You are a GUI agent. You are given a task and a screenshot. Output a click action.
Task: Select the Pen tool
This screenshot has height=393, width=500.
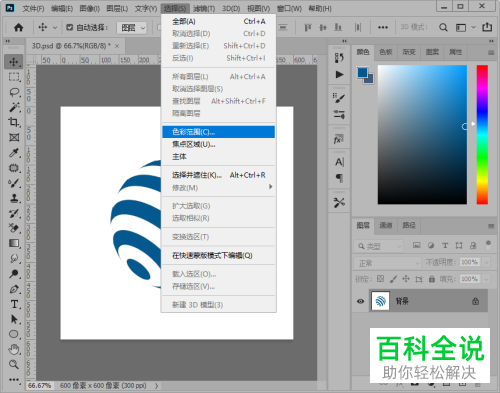tap(14, 289)
